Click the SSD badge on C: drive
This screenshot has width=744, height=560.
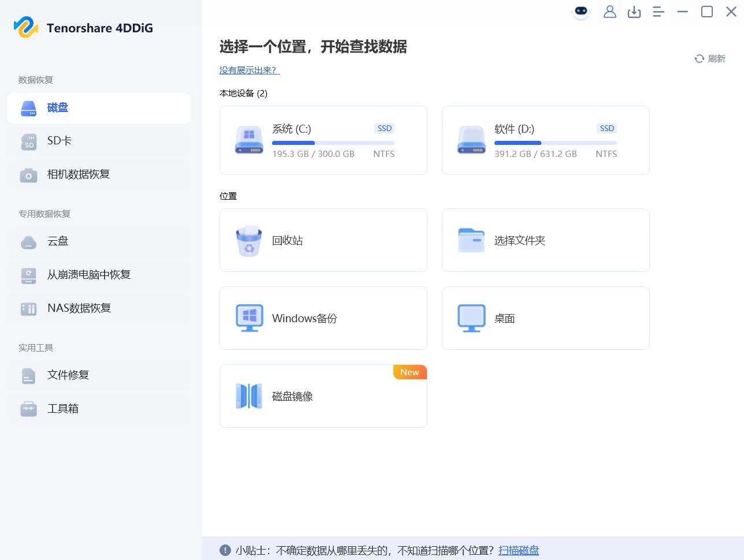[385, 128]
